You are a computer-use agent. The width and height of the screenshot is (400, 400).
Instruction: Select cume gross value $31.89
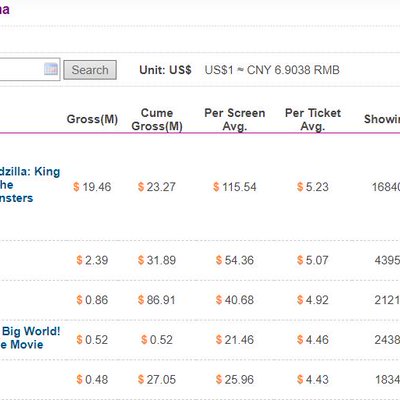coord(157,260)
